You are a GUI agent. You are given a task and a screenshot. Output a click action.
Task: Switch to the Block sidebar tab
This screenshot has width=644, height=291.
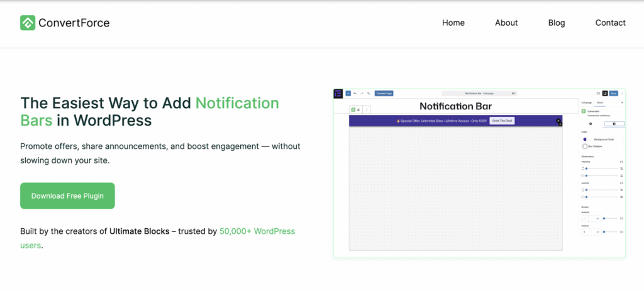(600, 102)
